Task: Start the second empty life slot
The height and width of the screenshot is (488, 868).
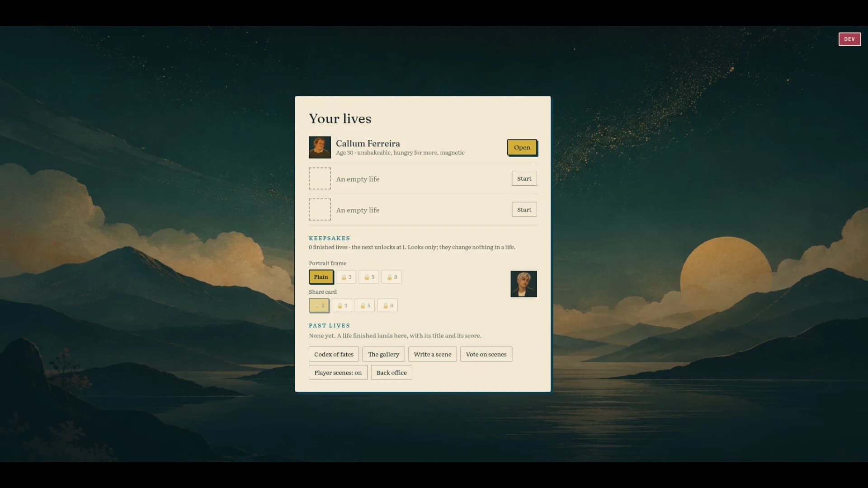Action: click(x=524, y=210)
